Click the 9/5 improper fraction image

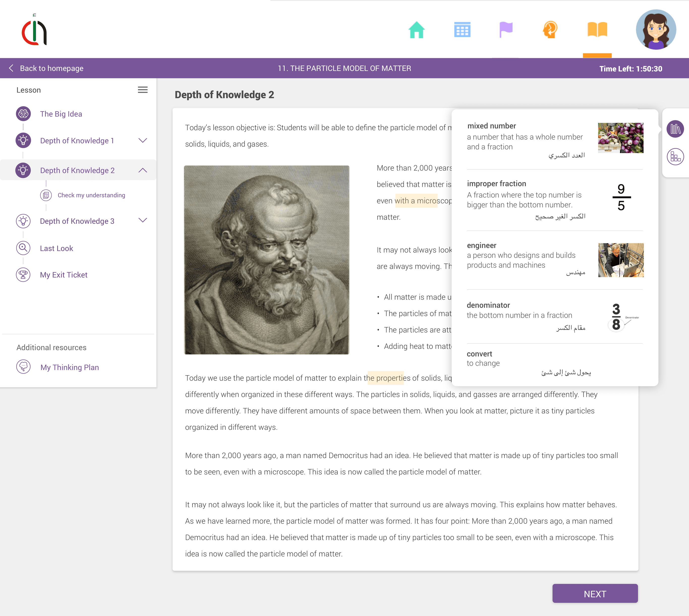(621, 197)
